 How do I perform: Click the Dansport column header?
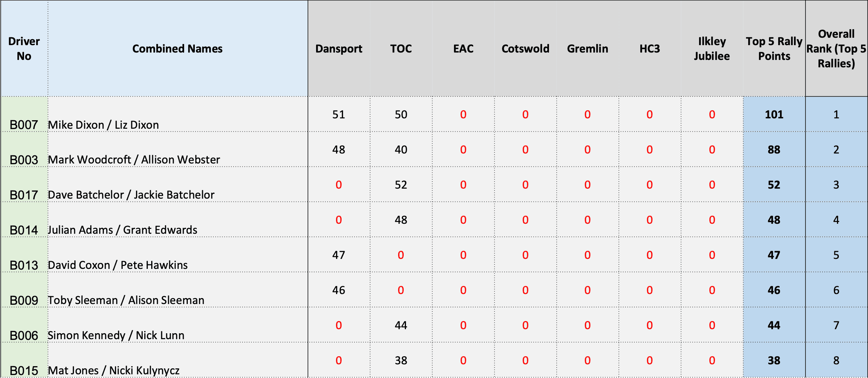339,48
